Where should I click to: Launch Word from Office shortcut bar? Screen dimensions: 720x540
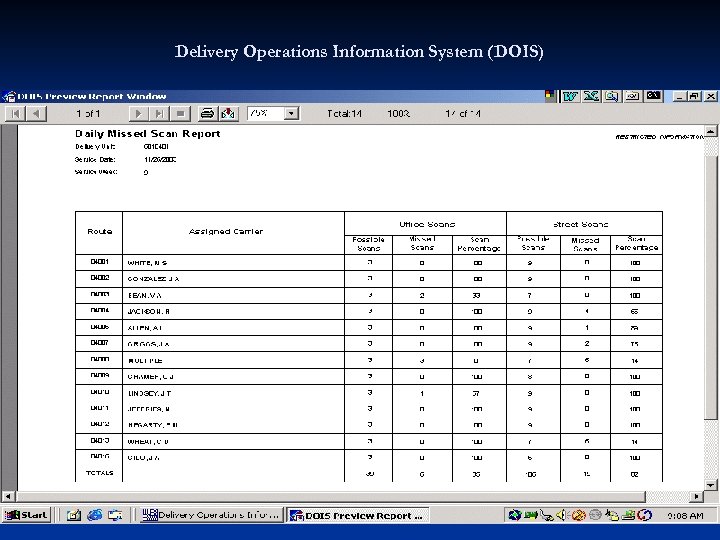click(x=570, y=96)
